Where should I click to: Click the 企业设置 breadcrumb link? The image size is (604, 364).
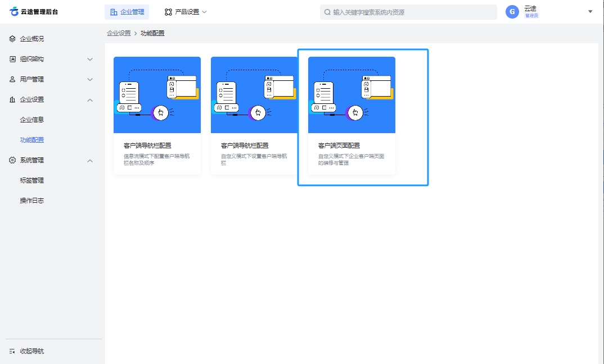click(x=119, y=34)
